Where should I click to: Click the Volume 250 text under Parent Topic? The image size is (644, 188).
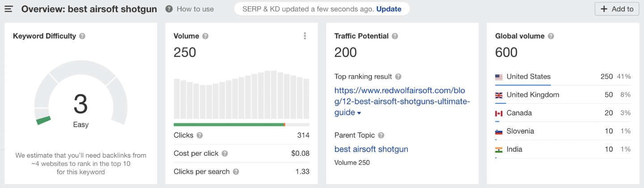click(x=352, y=162)
